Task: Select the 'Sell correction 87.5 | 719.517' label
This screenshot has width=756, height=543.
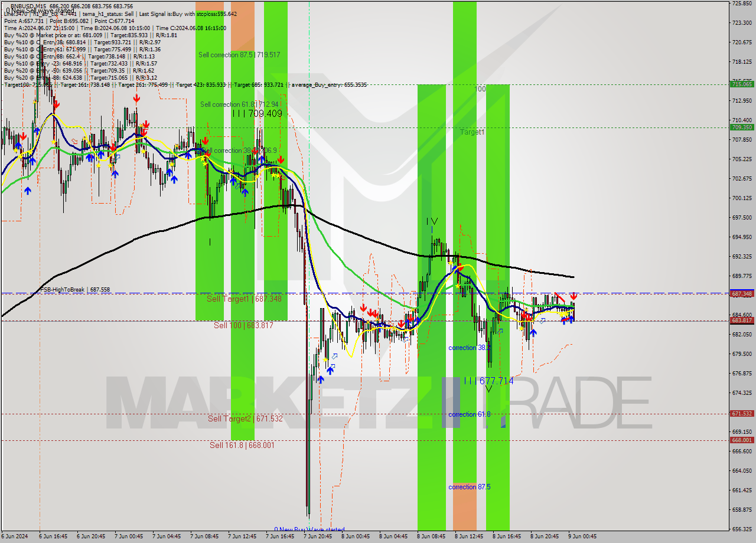Action: pyautogui.click(x=239, y=54)
